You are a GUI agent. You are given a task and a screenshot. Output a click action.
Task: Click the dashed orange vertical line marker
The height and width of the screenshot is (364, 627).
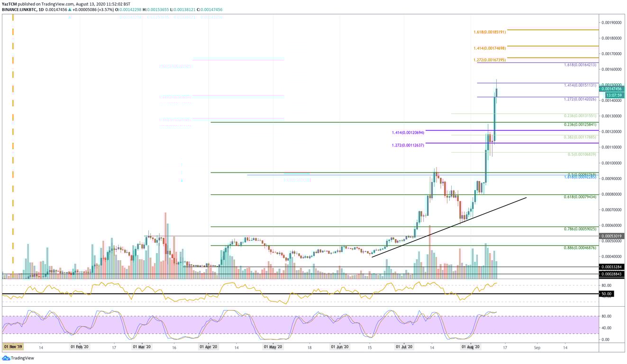coord(13,142)
